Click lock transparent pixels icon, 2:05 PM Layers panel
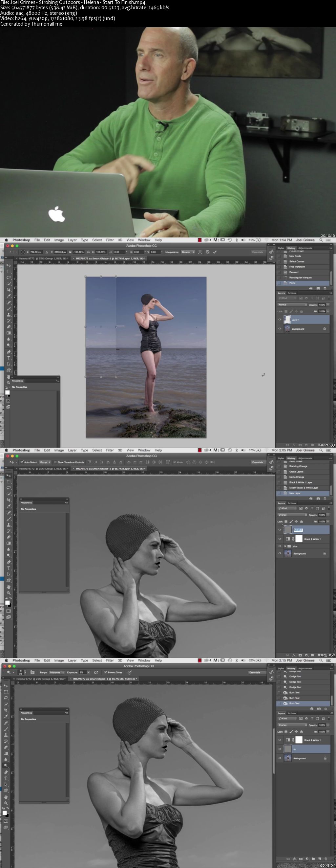 286,521
